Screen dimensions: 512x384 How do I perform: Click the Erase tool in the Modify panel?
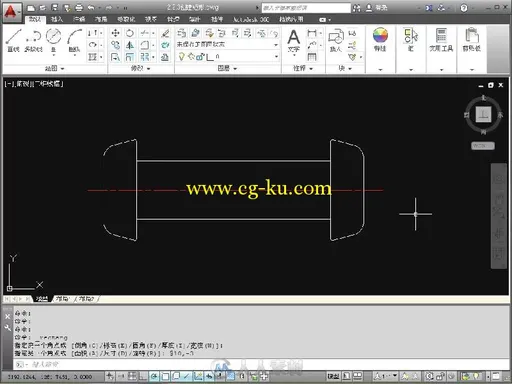[x=165, y=33]
